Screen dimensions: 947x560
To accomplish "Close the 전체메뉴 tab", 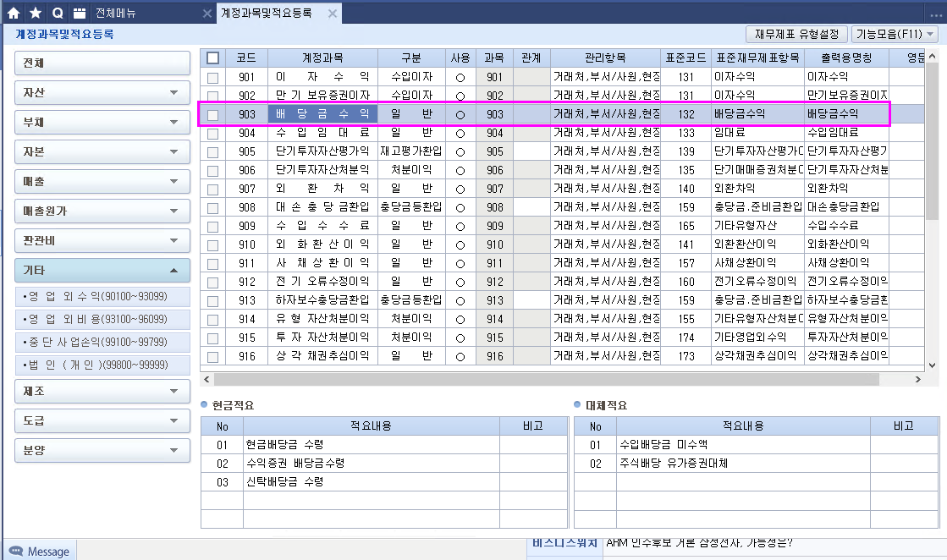I will point(206,14).
